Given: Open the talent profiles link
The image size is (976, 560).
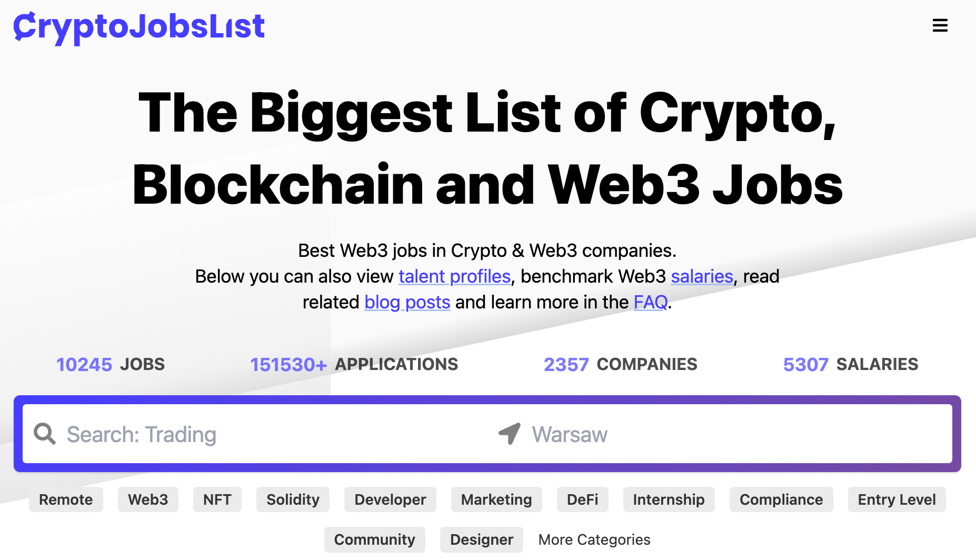Looking at the screenshot, I should coord(454,276).
